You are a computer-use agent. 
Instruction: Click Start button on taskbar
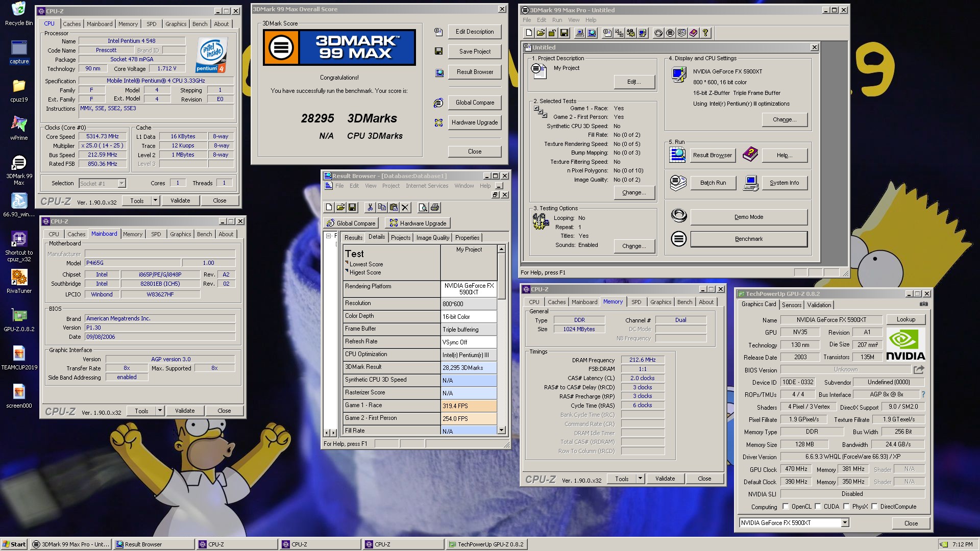pyautogui.click(x=14, y=544)
